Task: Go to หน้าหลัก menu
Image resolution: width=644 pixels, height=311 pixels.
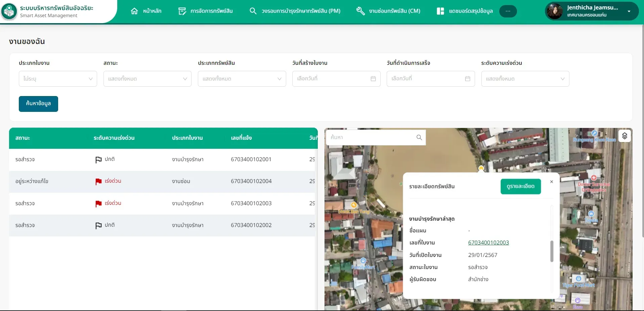Action: click(146, 11)
